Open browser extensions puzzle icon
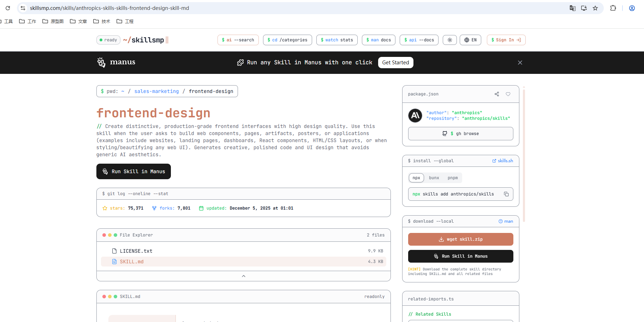This screenshot has width=644, height=322. (613, 8)
